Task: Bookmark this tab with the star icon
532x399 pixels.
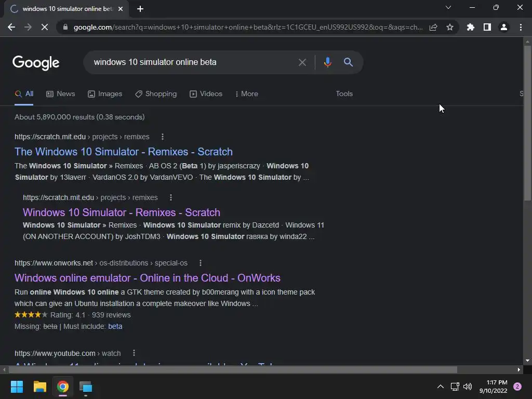Action: click(450, 27)
